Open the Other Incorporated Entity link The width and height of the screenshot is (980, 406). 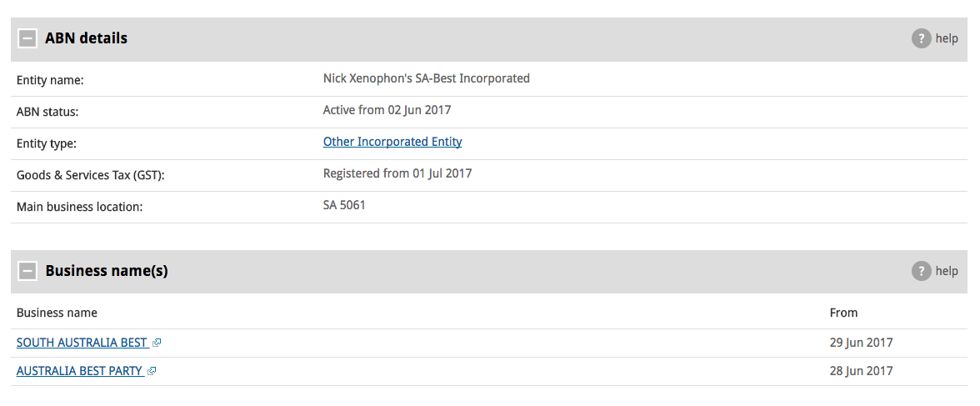(x=392, y=142)
